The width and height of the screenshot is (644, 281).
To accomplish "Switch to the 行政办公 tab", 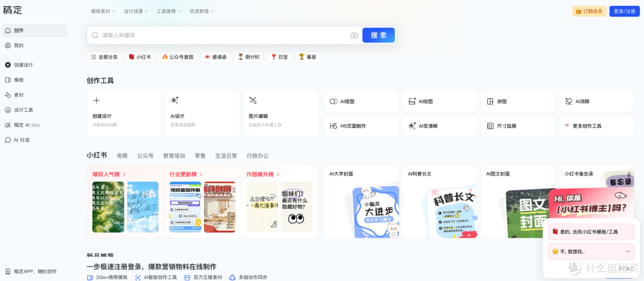I will (x=258, y=156).
